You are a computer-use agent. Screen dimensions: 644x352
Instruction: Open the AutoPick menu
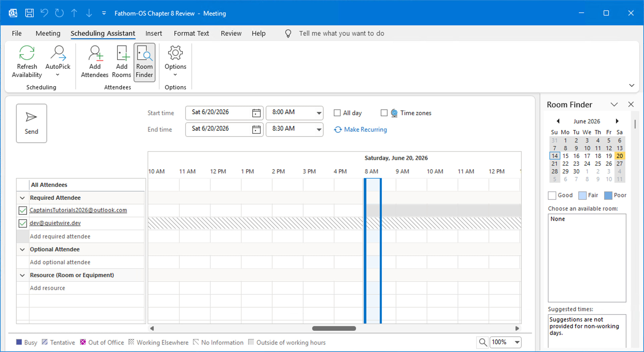click(x=58, y=62)
